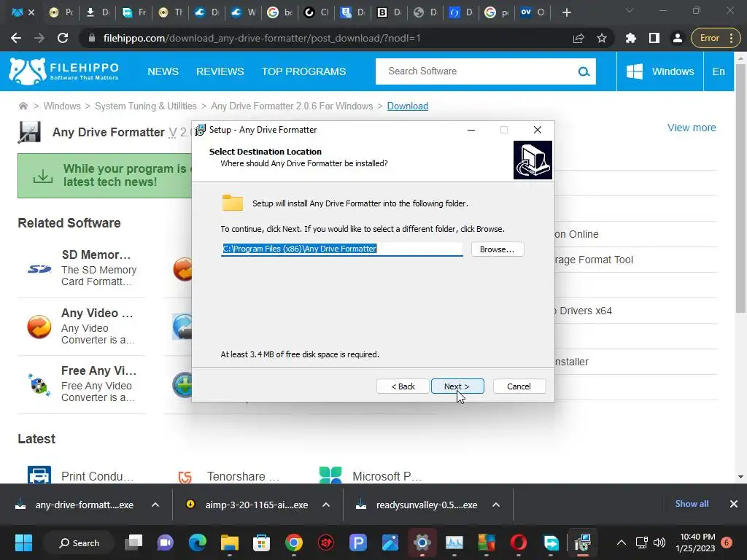The height and width of the screenshot is (560, 747).
Task: Click the Print Conductor icon
Action: point(39,475)
